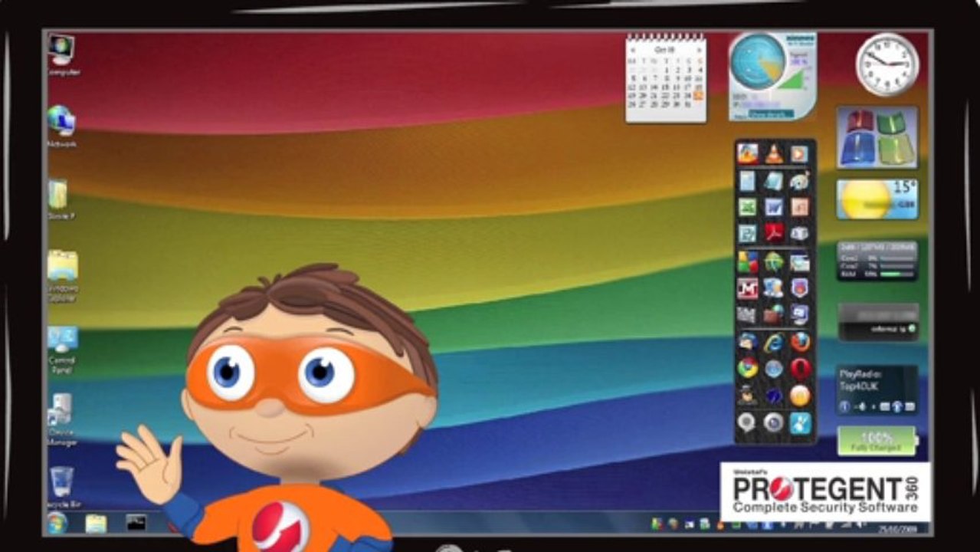Open the Recycle Bin on the desktop
The width and height of the screenshot is (980, 552).
(62, 488)
